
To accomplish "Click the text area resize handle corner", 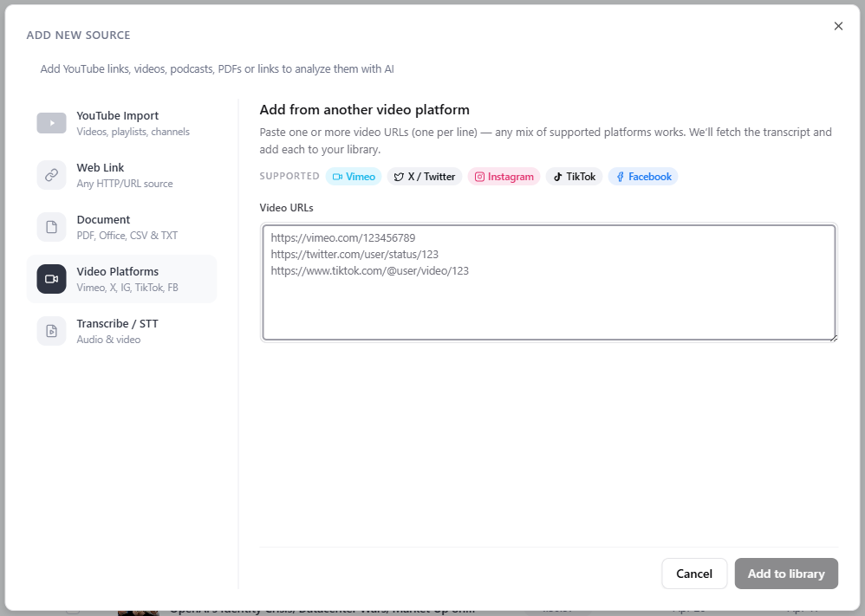I will (x=833, y=338).
